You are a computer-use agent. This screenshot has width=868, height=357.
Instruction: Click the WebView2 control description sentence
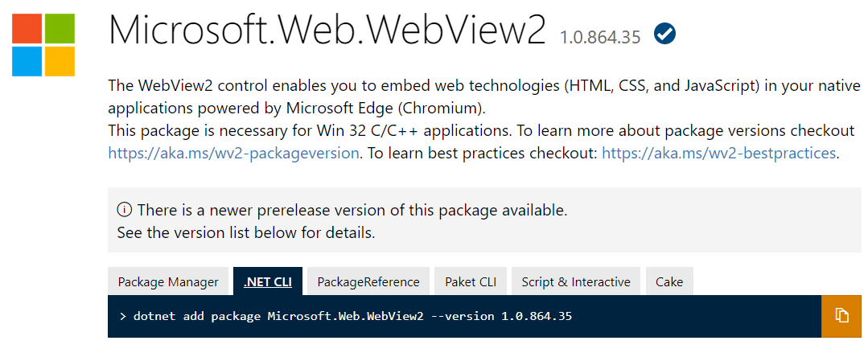(x=483, y=86)
